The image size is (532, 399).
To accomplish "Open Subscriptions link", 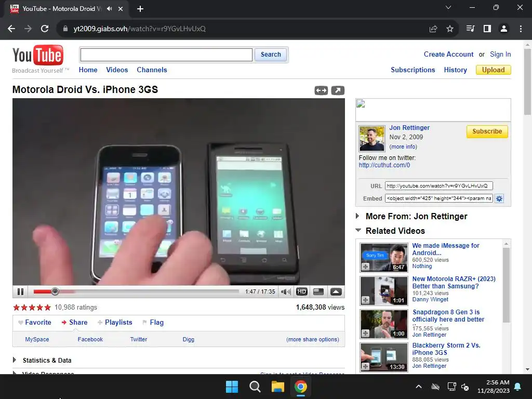I will (413, 70).
